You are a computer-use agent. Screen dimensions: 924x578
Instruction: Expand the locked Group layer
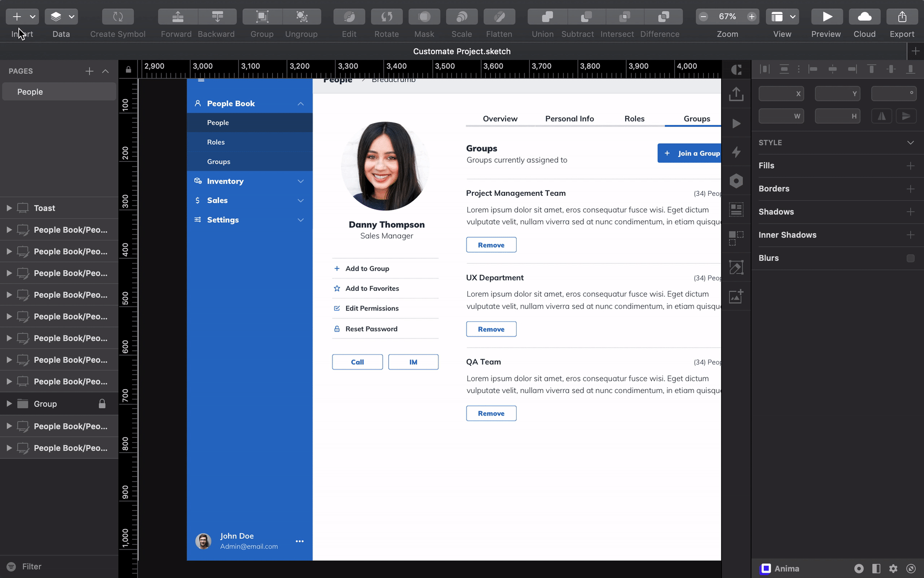[x=9, y=404]
